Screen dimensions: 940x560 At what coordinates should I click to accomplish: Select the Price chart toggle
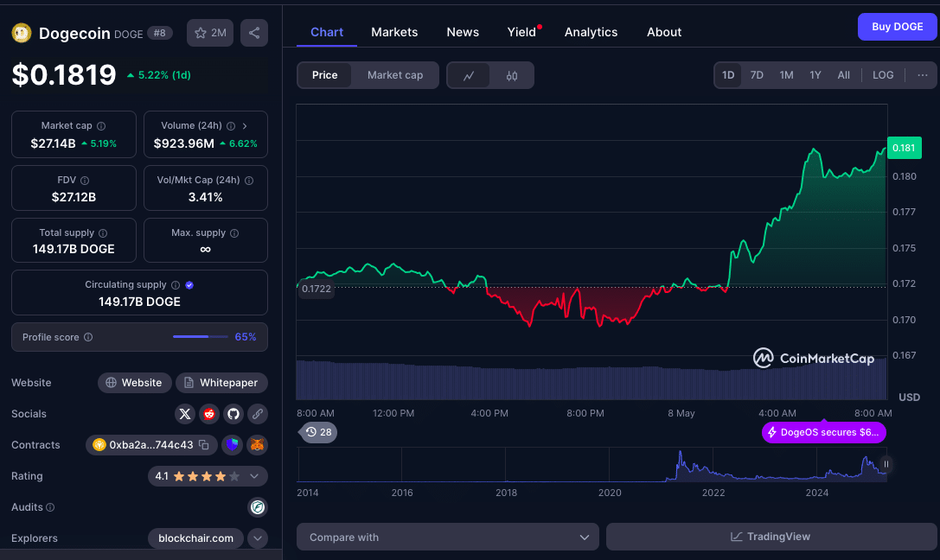(324, 75)
